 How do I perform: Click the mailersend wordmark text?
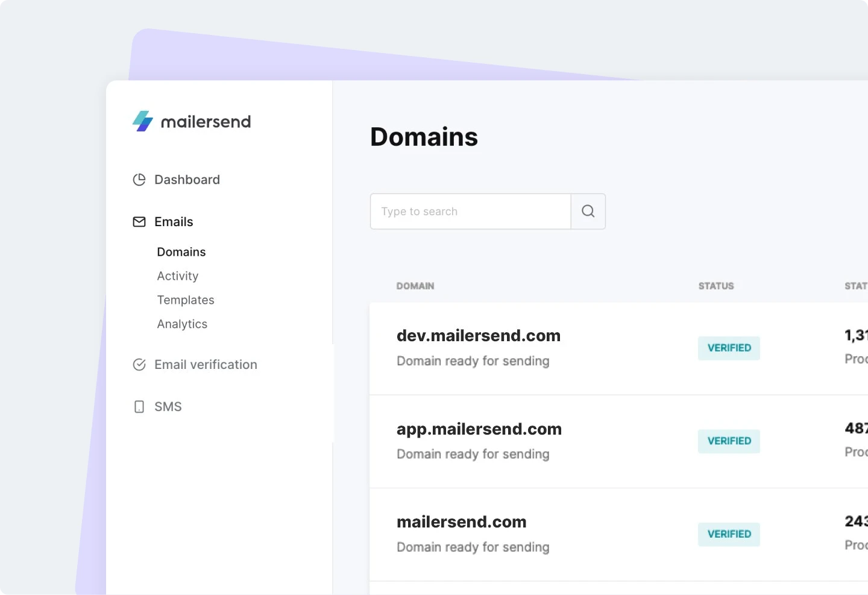tap(206, 122)
